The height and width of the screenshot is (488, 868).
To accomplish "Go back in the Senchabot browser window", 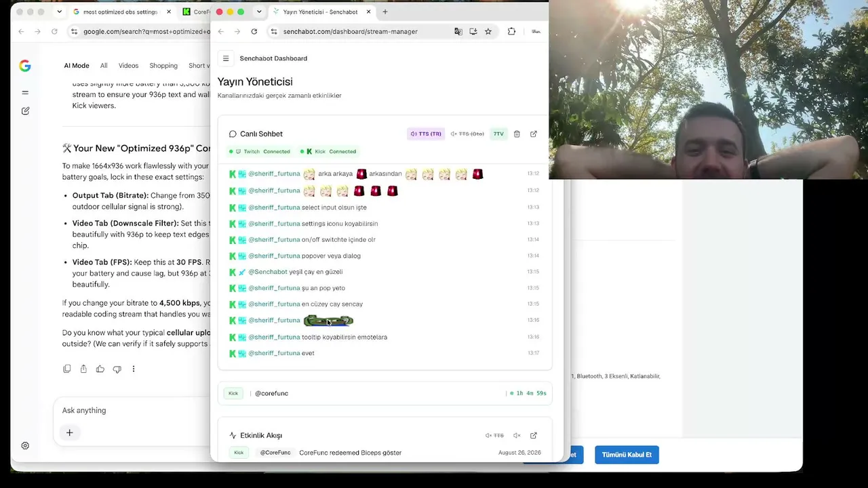I will point(220,31).
